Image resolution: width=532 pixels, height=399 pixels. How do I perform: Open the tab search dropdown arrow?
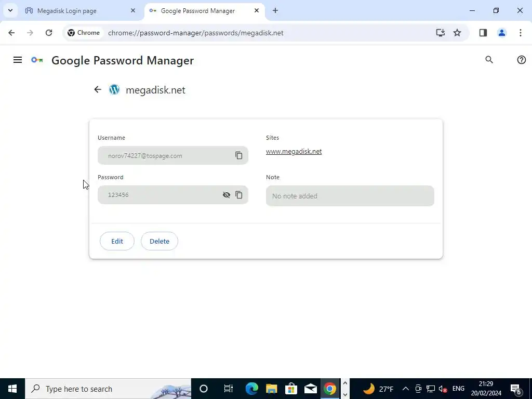10,10
